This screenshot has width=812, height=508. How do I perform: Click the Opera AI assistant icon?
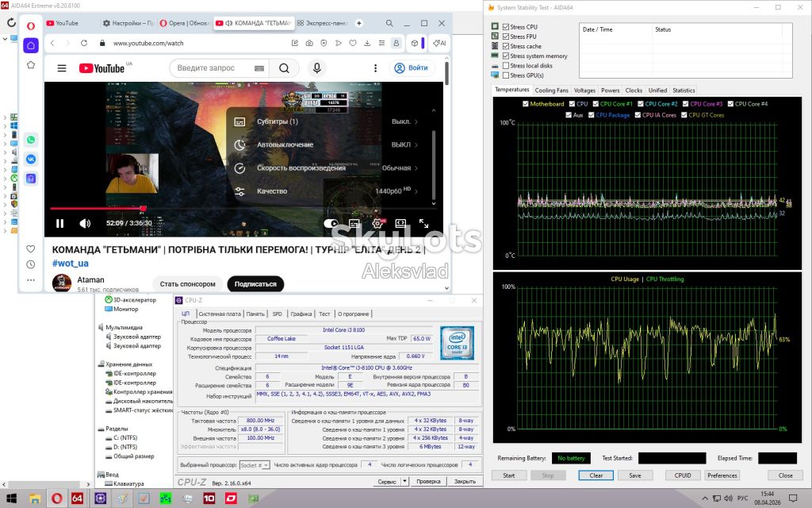tap(439, 43)
